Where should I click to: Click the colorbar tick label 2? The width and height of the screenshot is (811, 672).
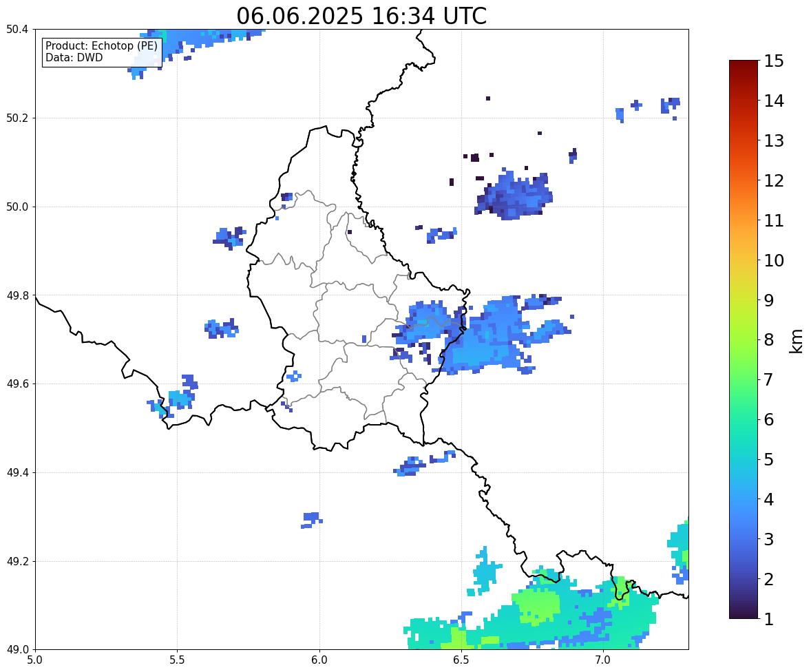tap(769, 579)
